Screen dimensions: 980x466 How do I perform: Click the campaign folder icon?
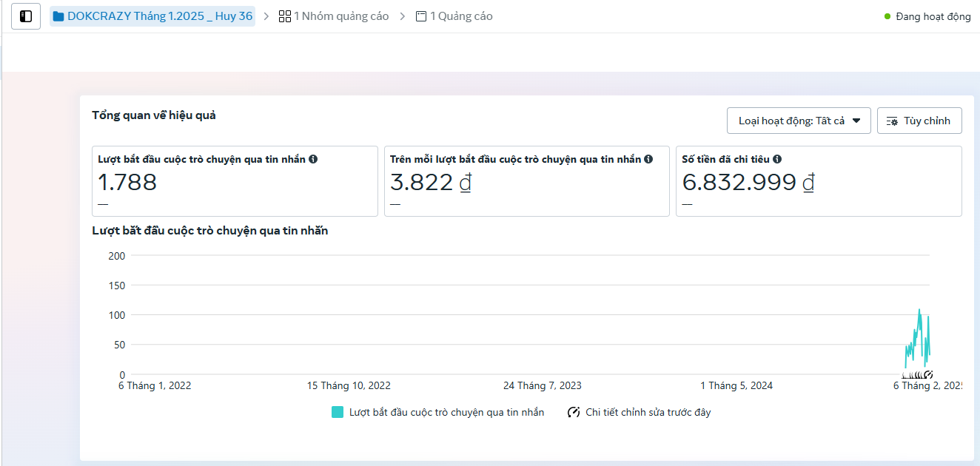point(58,16)
